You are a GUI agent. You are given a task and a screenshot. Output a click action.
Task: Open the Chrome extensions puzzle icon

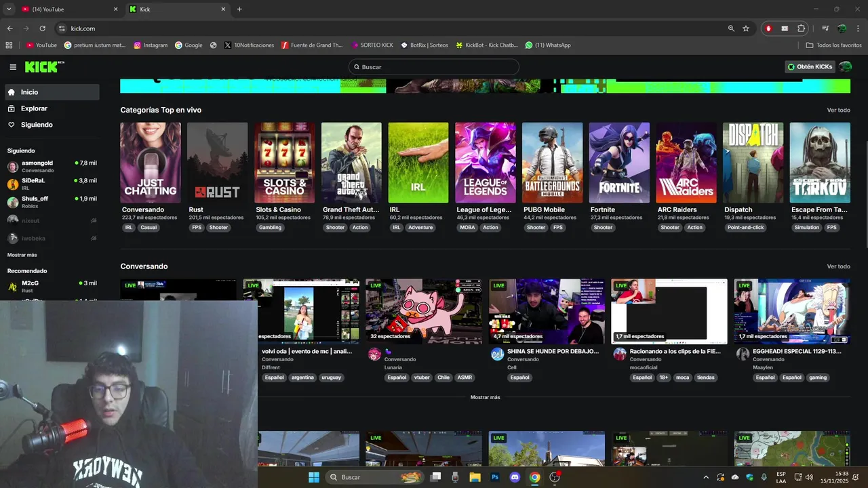click(x=802, y=28)
